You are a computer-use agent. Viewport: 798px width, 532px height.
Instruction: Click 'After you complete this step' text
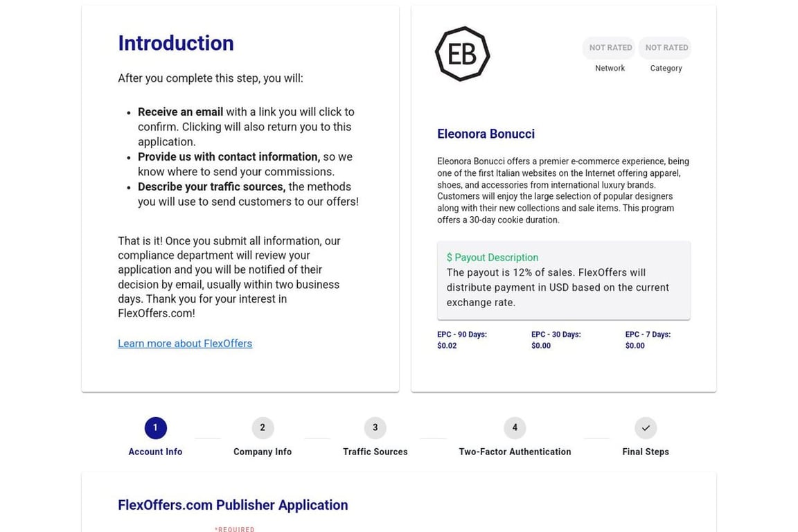(x=210, y=78)
